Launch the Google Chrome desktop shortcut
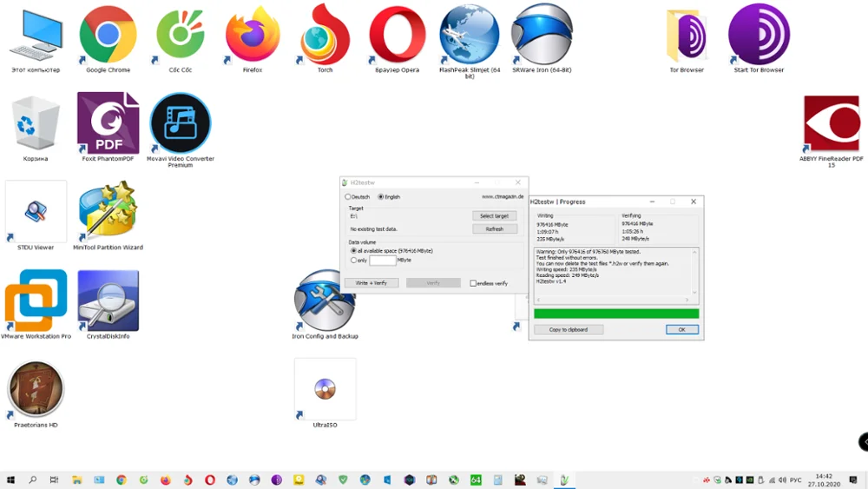Image resolution: width=868 pixels, height=489 pixels. (108, 37)
